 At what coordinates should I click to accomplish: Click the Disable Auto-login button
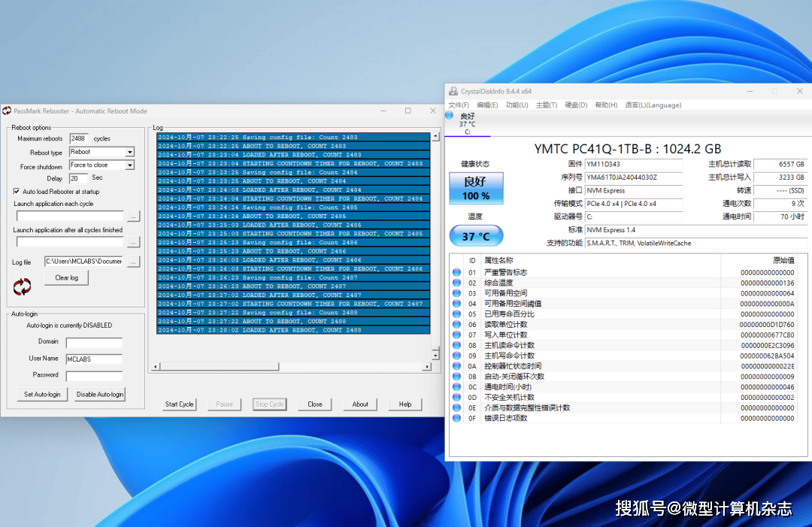pyautogui.click(x=100, y=395)
